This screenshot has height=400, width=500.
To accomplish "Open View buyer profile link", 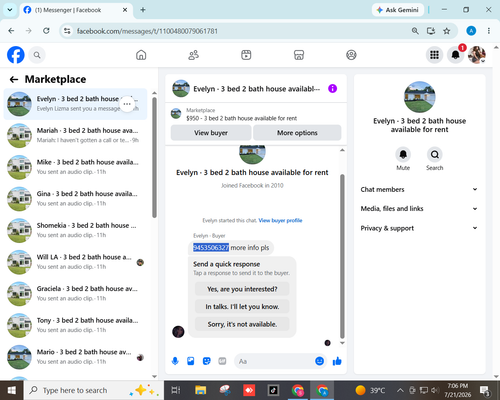I will (280, 220).
